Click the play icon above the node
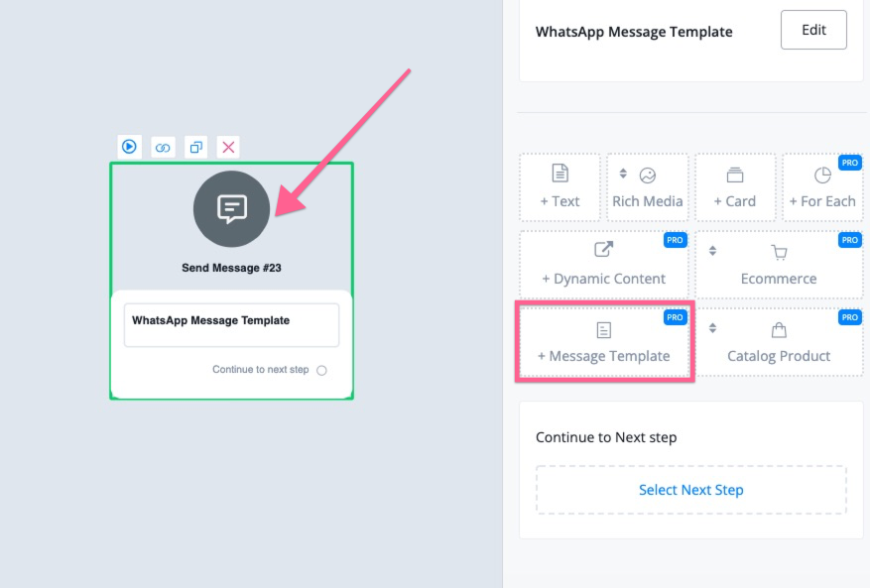 coord(129,147)
